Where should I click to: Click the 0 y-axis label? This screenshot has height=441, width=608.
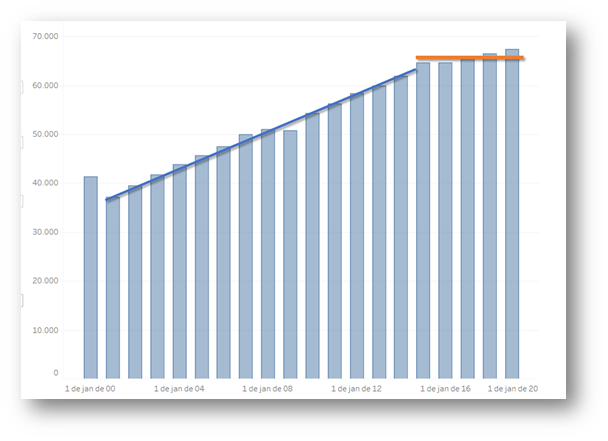[x=55, y=373]
